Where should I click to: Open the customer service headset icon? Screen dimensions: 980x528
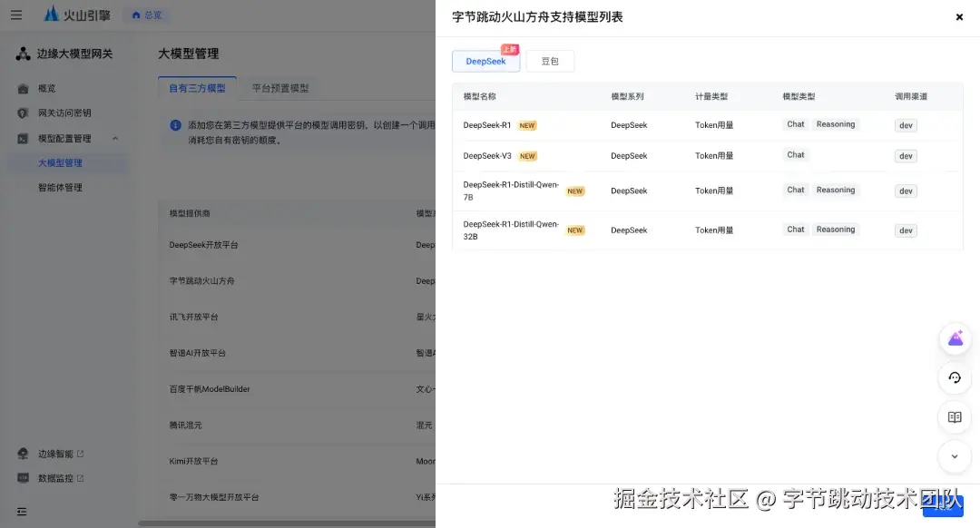tap(955, 378)
